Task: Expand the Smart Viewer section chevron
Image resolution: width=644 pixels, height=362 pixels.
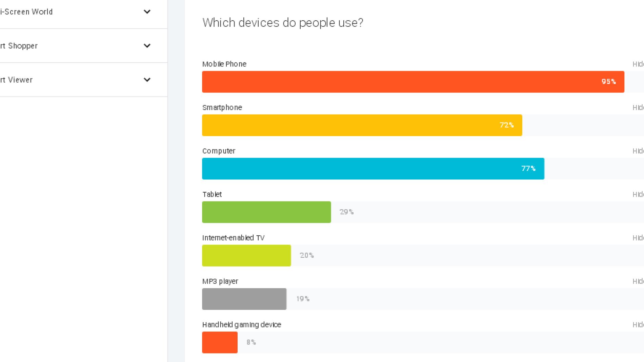Action: (x=147, y=80)
